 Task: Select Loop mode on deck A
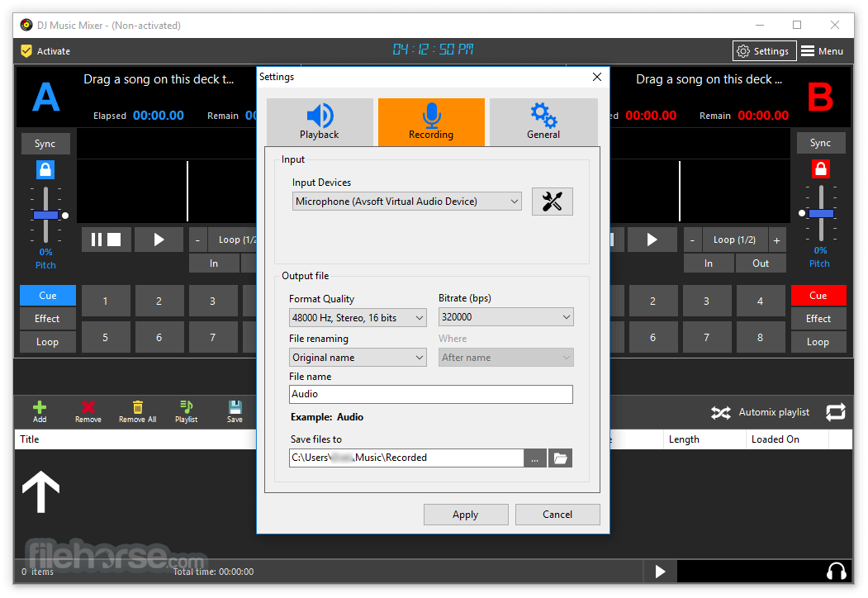coord(48,342)
